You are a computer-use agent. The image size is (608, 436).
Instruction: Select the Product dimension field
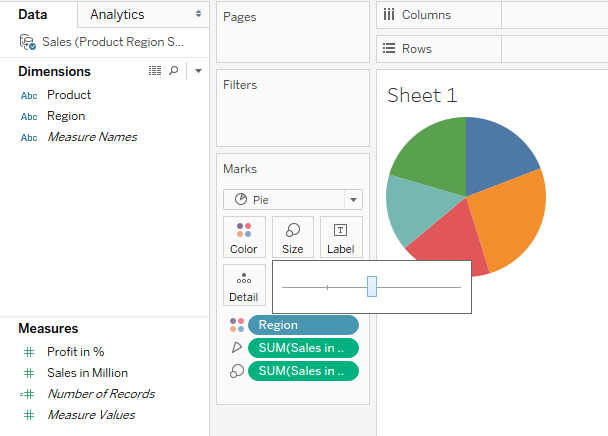(x=69, y=95)
